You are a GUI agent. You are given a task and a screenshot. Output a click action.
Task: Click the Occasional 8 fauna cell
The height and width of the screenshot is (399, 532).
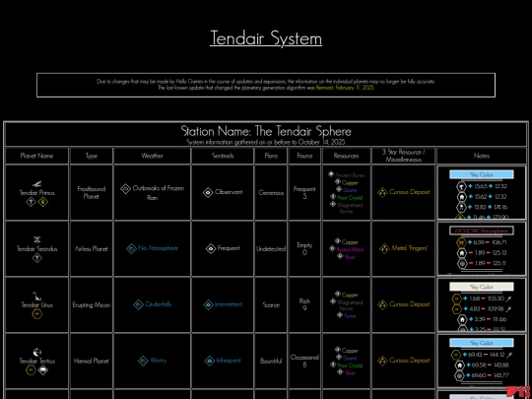coord(304,361)
